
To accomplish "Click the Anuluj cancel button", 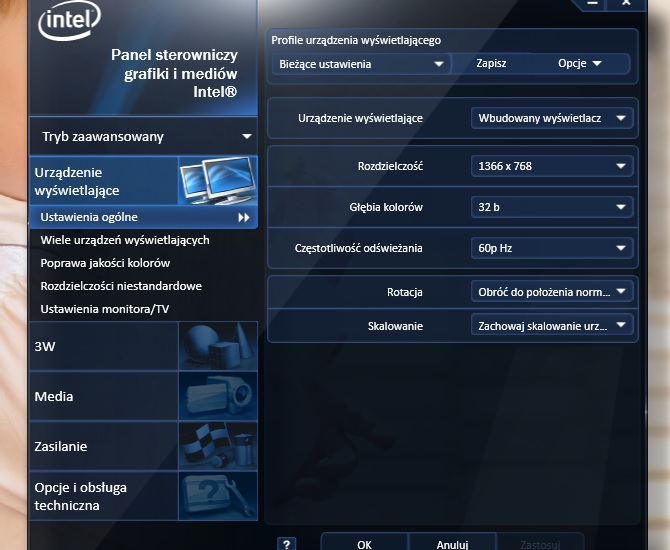I will point(453,543).
